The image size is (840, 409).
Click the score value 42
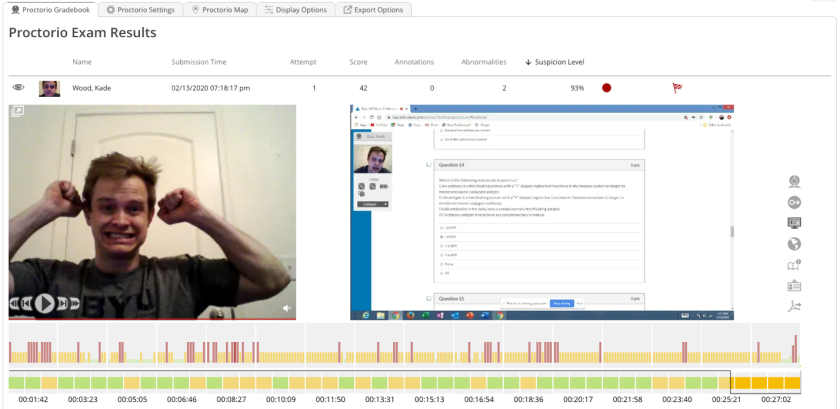(x=363, y=88)
